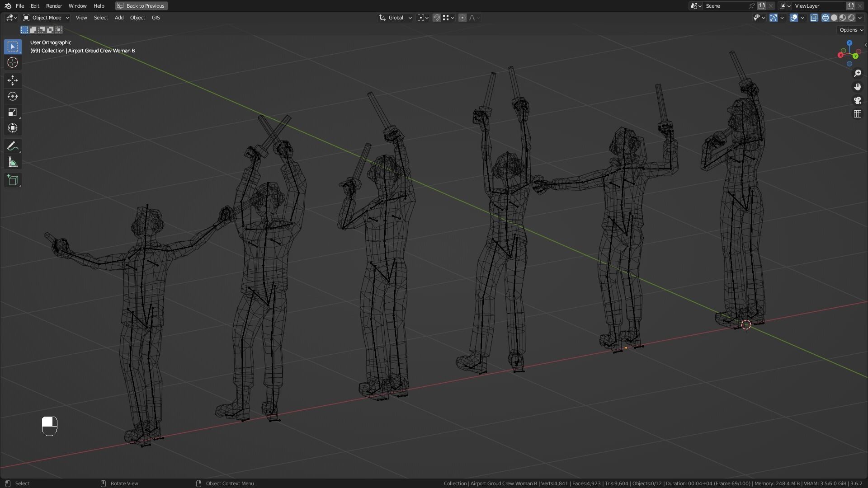This screenshot has width=868, height=488.
Task: Choose the Measure tool
Action: [13, 162]
